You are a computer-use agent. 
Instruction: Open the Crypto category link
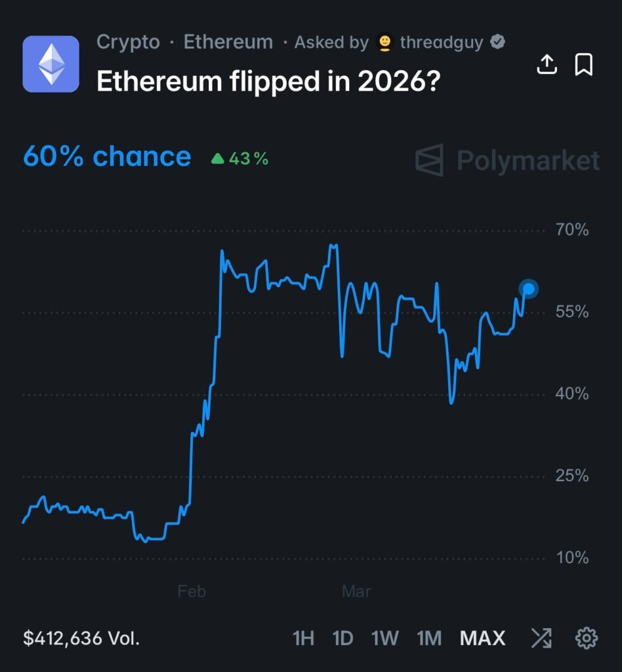point(128,43)
